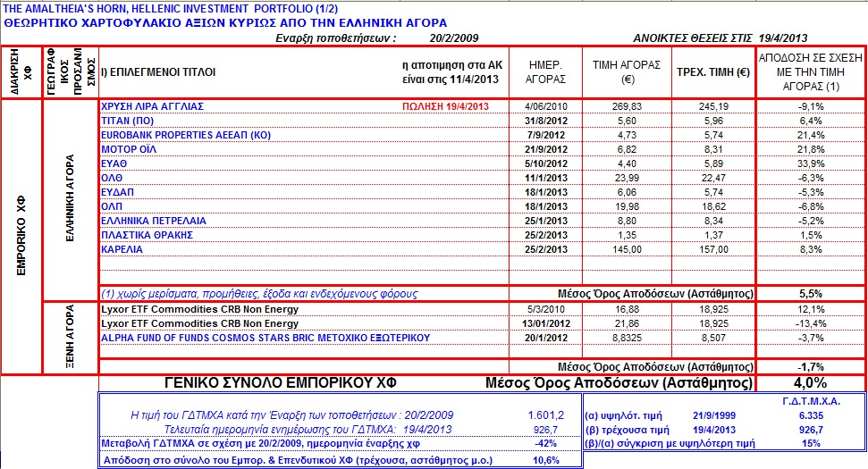Viewport: 868px width, 469px height.
Task: Select the highest index value 6.335
Action: (x=811, y=415)
